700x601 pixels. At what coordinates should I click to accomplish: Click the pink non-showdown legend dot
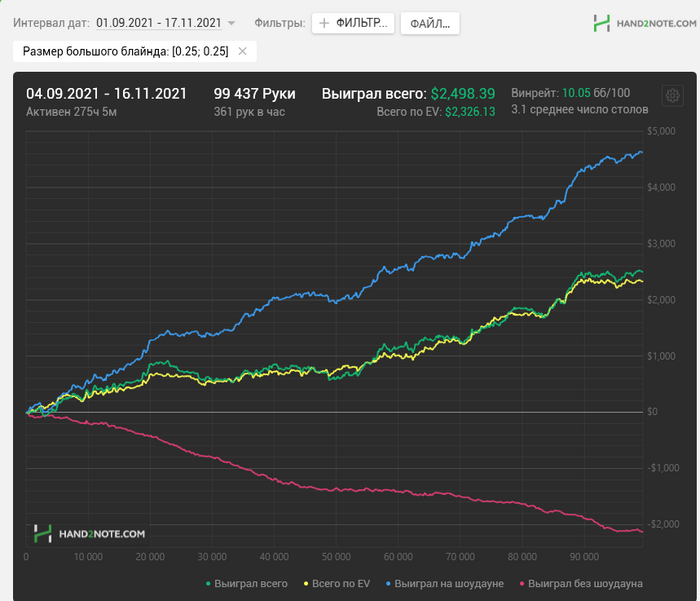pos(522,584)
